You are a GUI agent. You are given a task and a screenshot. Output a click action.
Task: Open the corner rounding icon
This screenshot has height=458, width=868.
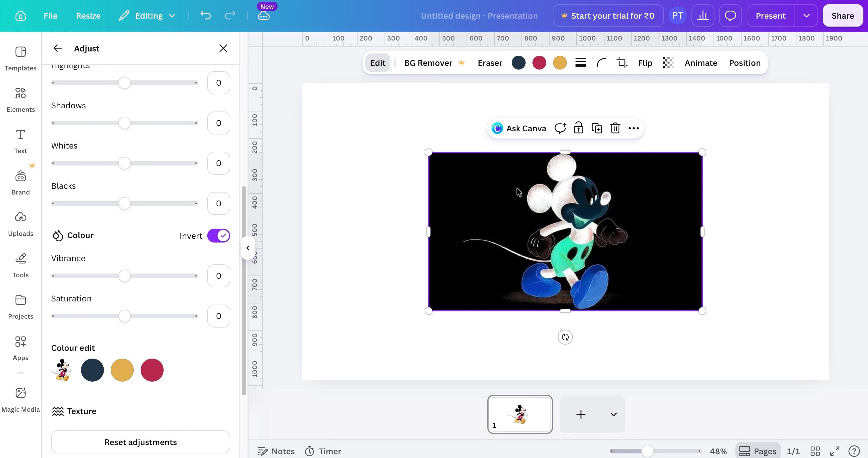coord(601,63)
